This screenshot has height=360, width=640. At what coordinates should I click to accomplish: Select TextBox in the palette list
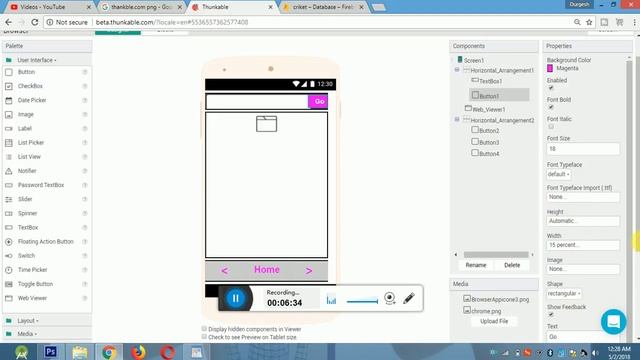28,227
